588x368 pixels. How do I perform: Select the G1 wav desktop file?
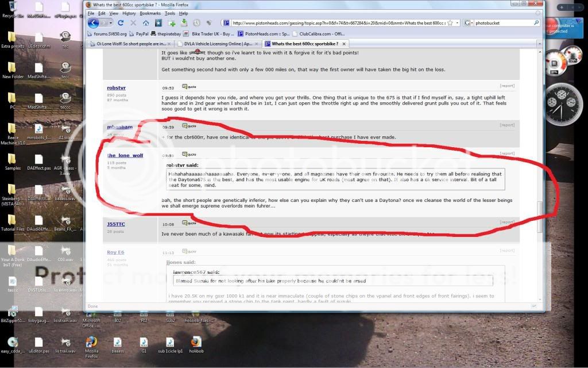pyautogui.click(x=144, y=345)
